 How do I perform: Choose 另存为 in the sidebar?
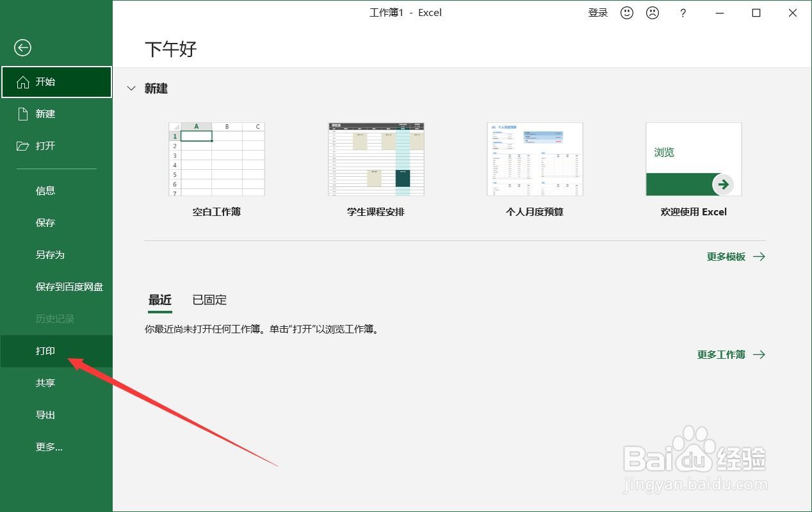click(x=56, y=255)
